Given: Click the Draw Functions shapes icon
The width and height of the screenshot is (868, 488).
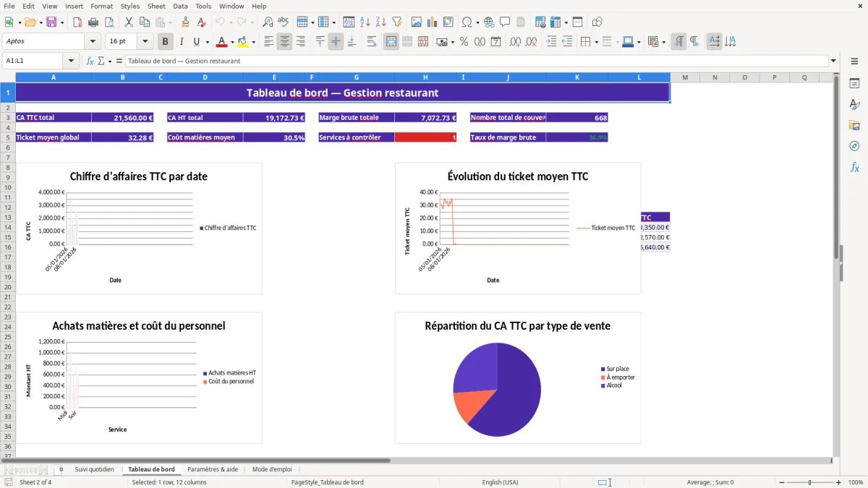Looking at the screenshot, I should [x=597, y=22].
